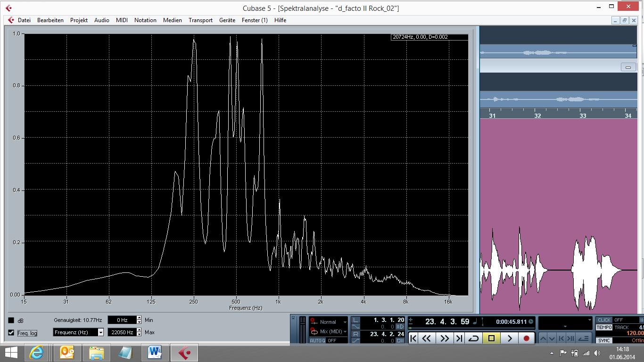
Task: Click the jump to next marker icon
Action: pyautogui.click(x=570, y=338)
